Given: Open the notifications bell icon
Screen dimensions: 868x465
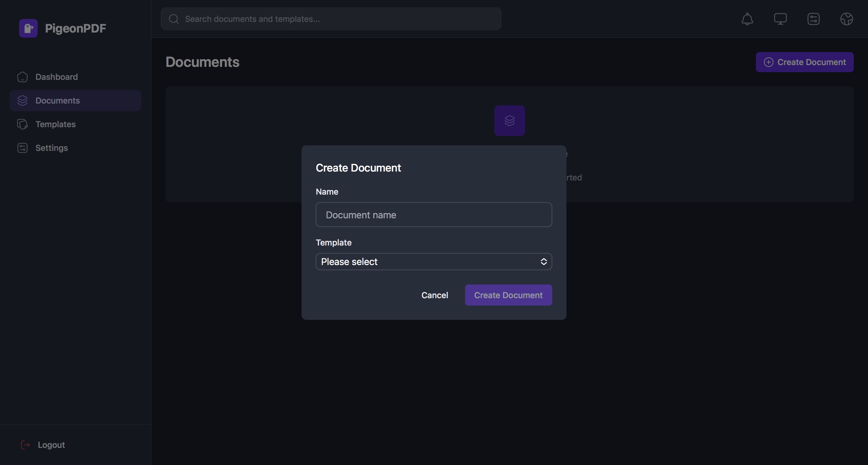Looking at the screenshot, I should point(747,19).
